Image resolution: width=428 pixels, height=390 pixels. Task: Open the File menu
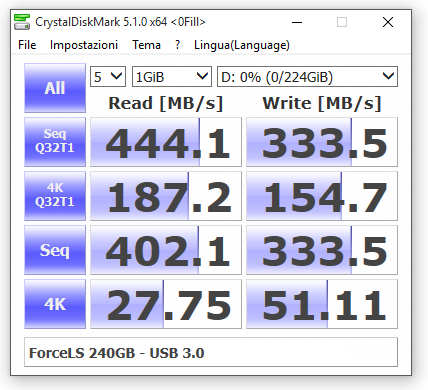(27, 45)
